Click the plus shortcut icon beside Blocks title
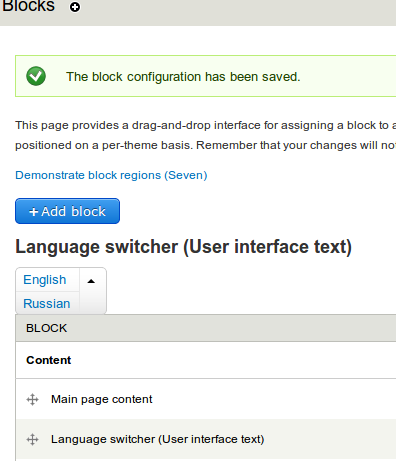The width and height of the screenshot is (396, 461). pyautogui.click(x=75, y=7)
